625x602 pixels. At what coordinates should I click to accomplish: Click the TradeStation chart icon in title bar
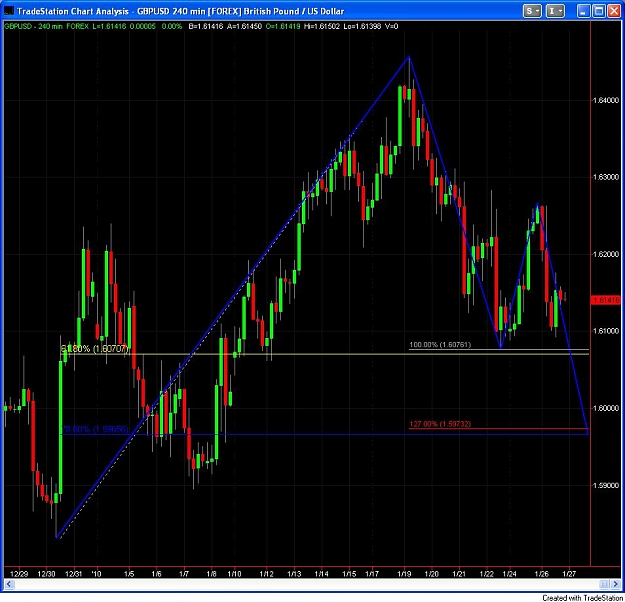click(x=9, y=11)
